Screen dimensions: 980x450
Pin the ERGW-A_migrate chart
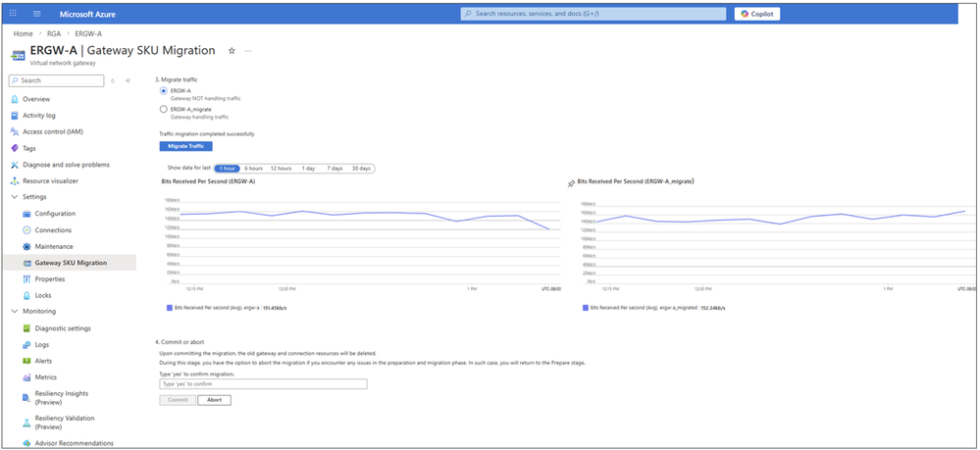(570, 183)
